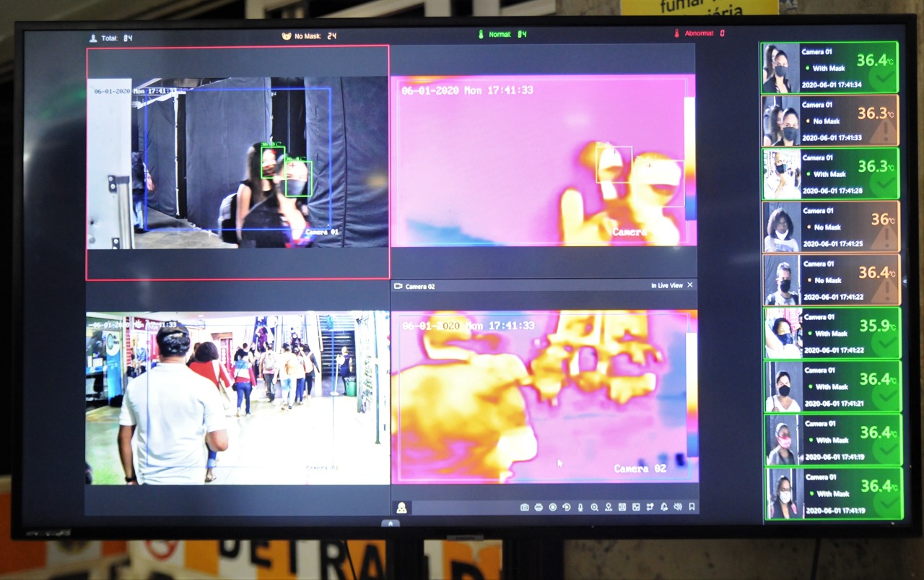Take a snapshot with the camera icon

click(x=524, y=507)
